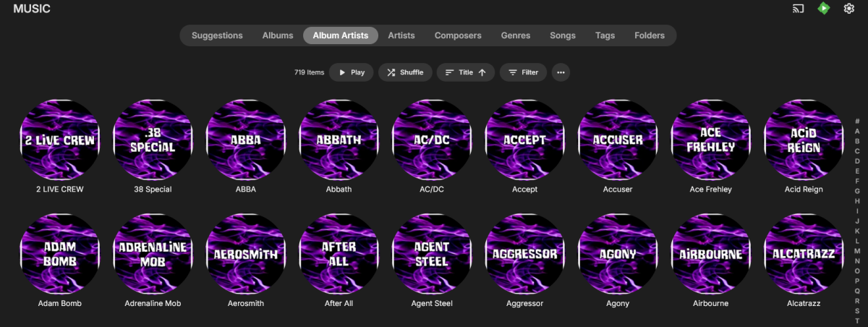Open the Genres tab
The image size is (868, 327).
(516, 35)
